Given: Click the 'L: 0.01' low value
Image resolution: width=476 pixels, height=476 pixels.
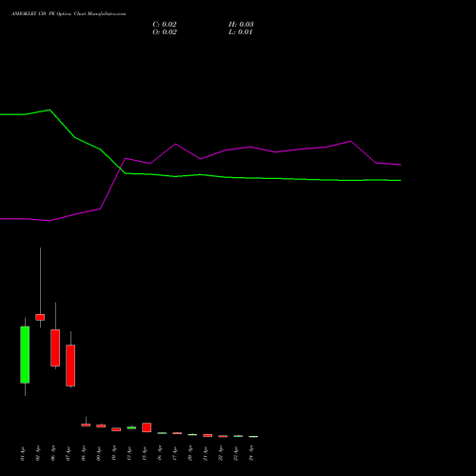Looking at the screenshot, I should (x=241, y=32).
